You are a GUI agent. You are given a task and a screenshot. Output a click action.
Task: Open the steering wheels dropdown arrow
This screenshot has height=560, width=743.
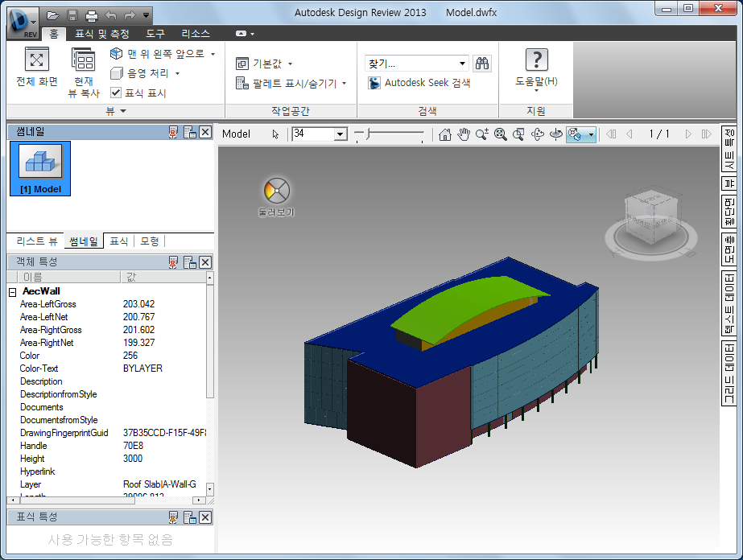592,134
